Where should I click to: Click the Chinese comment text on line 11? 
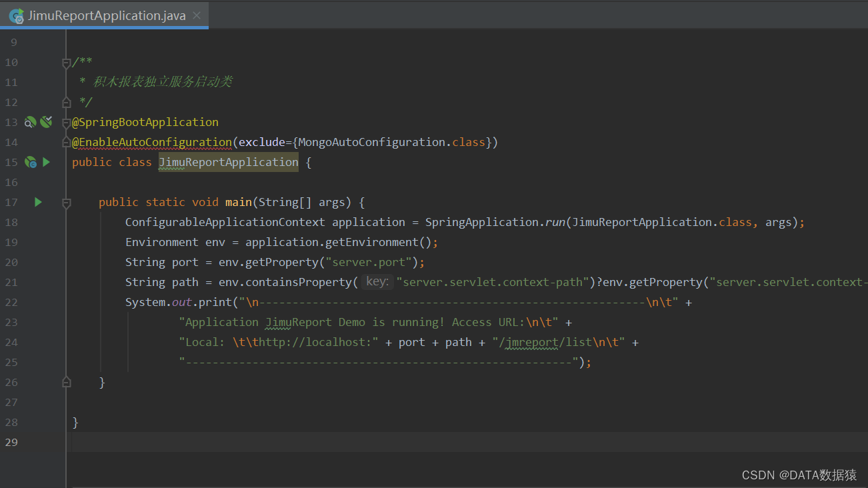coord(163,82)
